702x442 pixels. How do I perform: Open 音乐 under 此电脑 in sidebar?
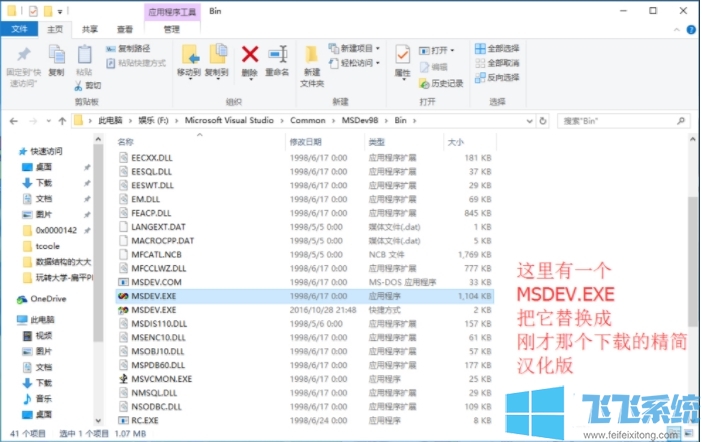pyautogui.click(x=37, y=399)
